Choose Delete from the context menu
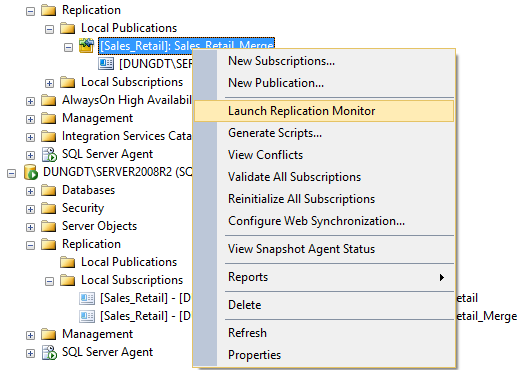The image size is (522, 370). click(x=324, y=305)
